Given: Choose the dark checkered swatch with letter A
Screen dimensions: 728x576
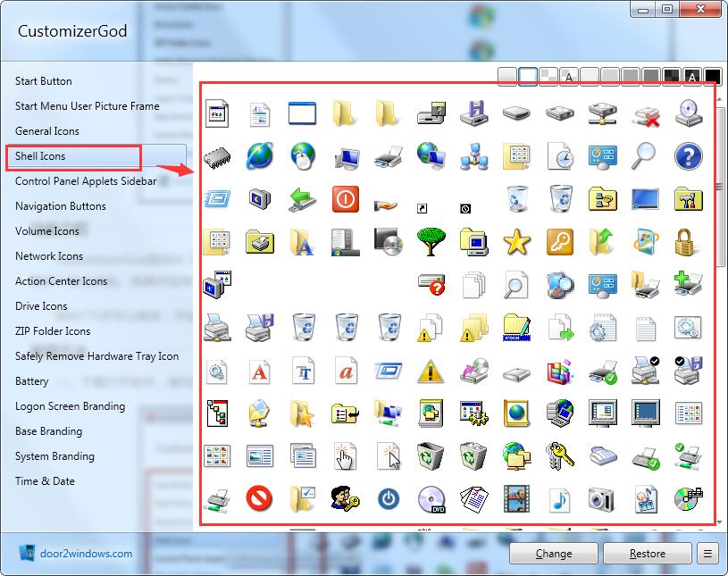Looking at the screenshot, I should click(692, 77).
